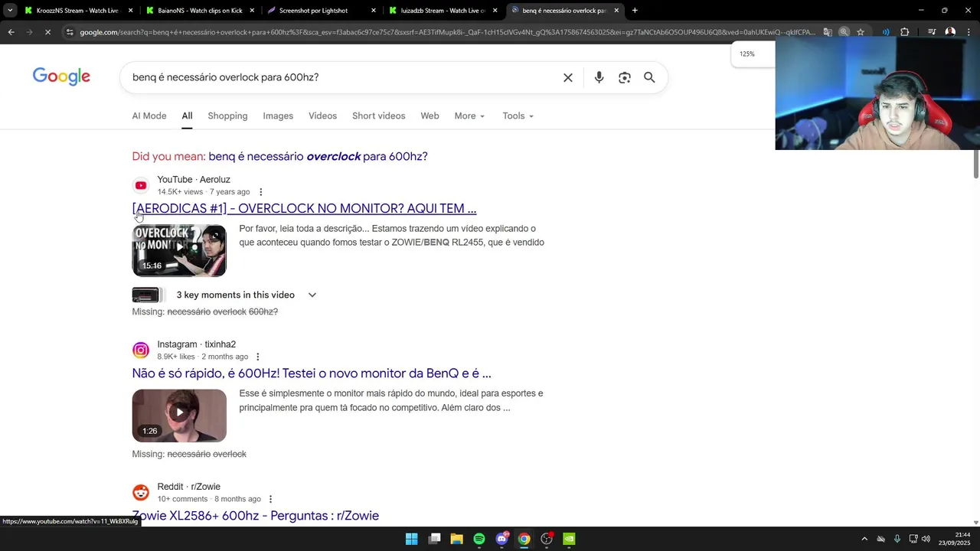Click the volume icon in system tray
The image size is (980, 551).
pyautogui.click(x=926, y=539)
